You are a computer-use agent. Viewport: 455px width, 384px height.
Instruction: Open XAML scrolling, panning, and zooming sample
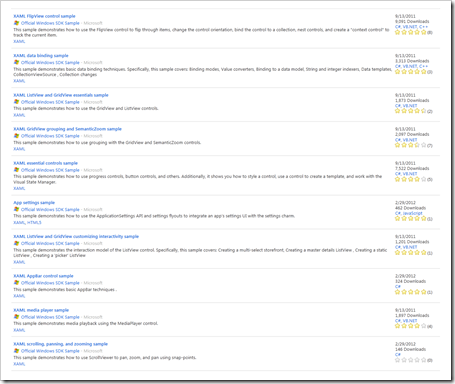pos(60,344)
